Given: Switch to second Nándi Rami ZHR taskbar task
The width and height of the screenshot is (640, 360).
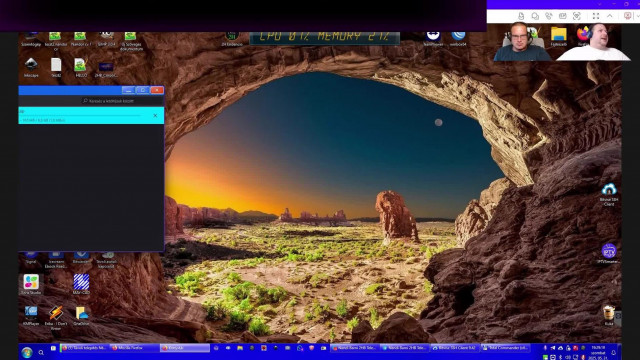Looking at the screenshot, I should (405, 348).
